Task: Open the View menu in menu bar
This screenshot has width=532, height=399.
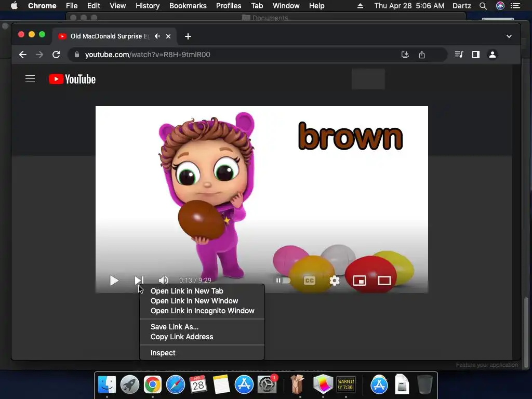Action: point(118,6)
